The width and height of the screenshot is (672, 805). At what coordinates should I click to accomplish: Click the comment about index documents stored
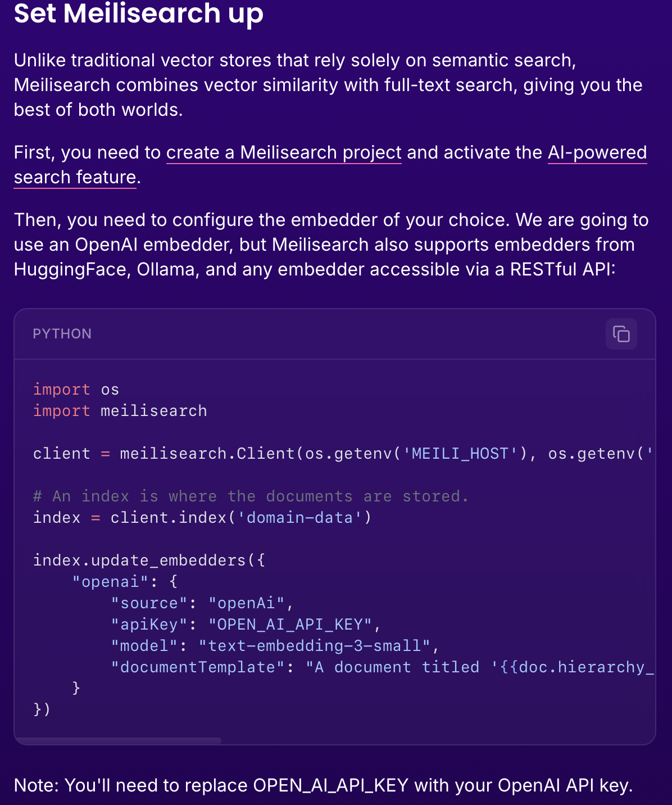[251, 496]
